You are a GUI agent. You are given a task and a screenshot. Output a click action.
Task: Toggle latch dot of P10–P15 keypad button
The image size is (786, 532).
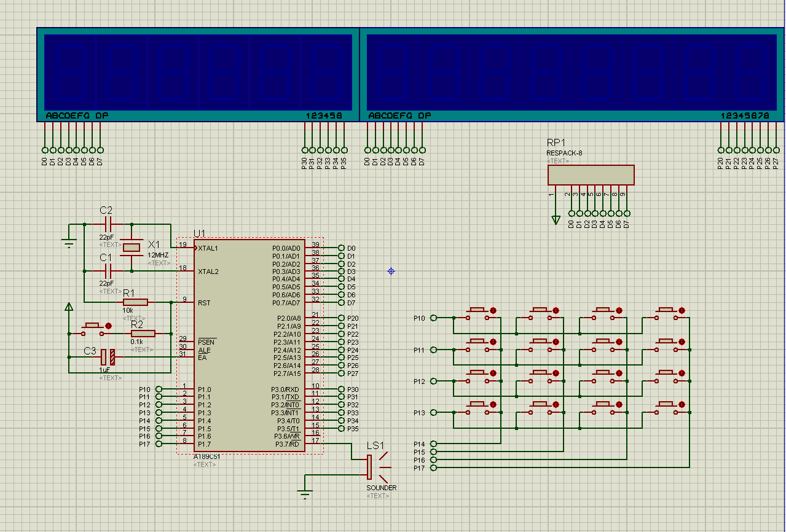pyautogui.click(x=557, y=310)
